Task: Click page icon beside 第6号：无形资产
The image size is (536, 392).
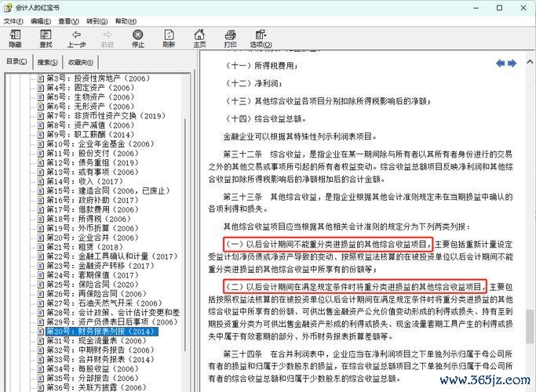Action: point(41,107)
